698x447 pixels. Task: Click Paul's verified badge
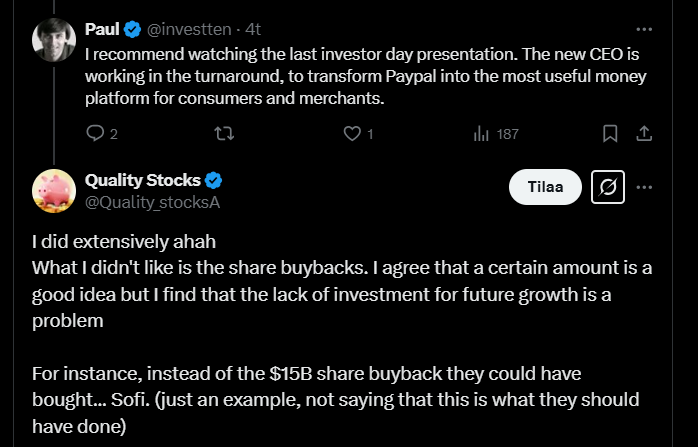click(x=133, y=28)
